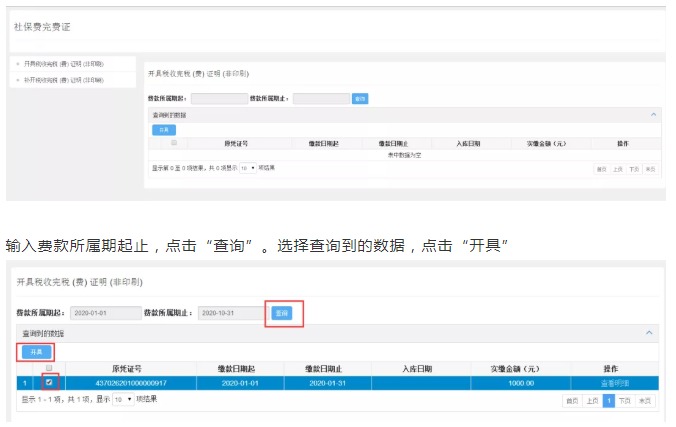Viewport: 676px width, 427px height.
Task: Click the 费款所属期止 field showing 2020-10-31
Action: click(232, 313)
